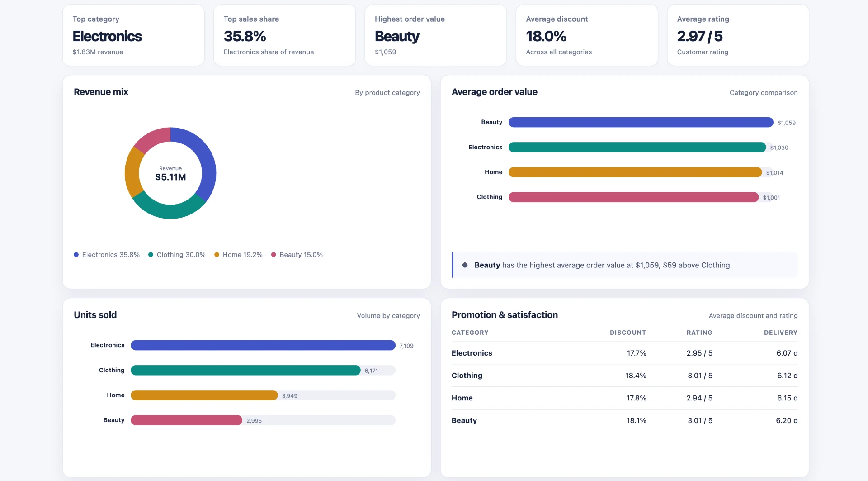Click the Beauty row name in Promotion table
The width and height of the screenshot is (868, 481).
464,420
